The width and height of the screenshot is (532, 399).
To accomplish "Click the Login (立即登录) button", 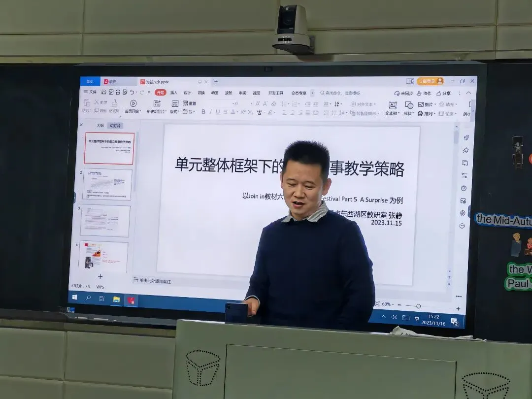I will [431, 81].
